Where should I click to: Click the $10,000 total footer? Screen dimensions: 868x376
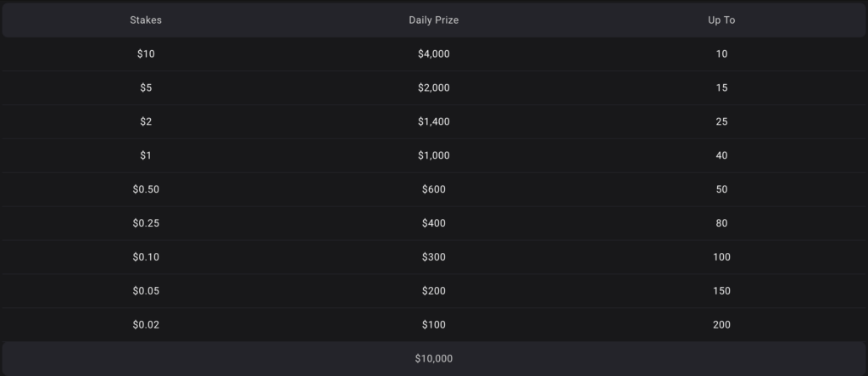(433, 359)
